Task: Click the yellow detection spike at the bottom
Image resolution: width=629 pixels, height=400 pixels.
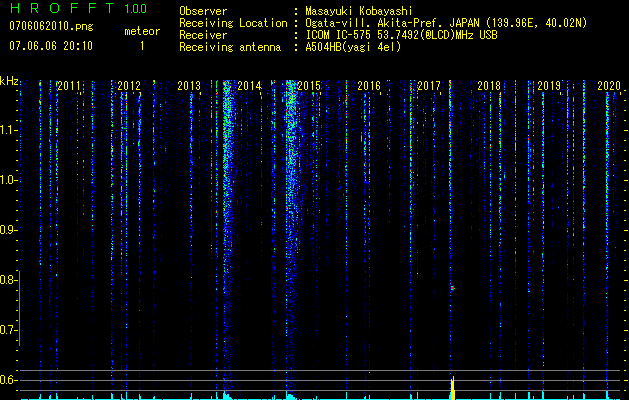Action: 452,388
